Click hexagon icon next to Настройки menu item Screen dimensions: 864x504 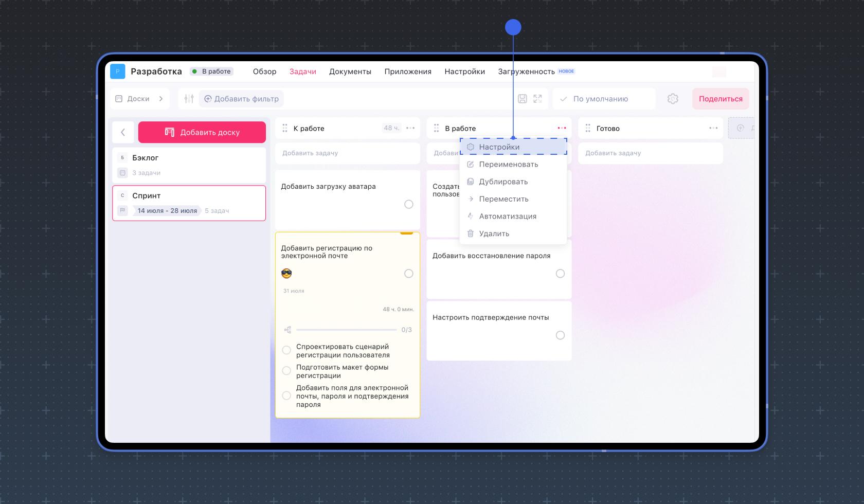(470, 147)
